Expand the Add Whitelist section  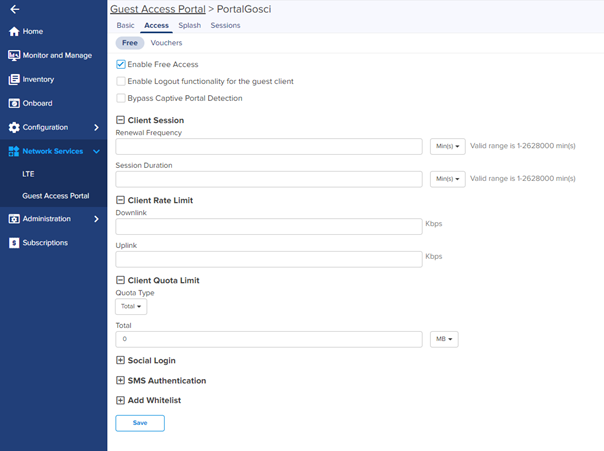pyautogui.click(x=120, y=400)
